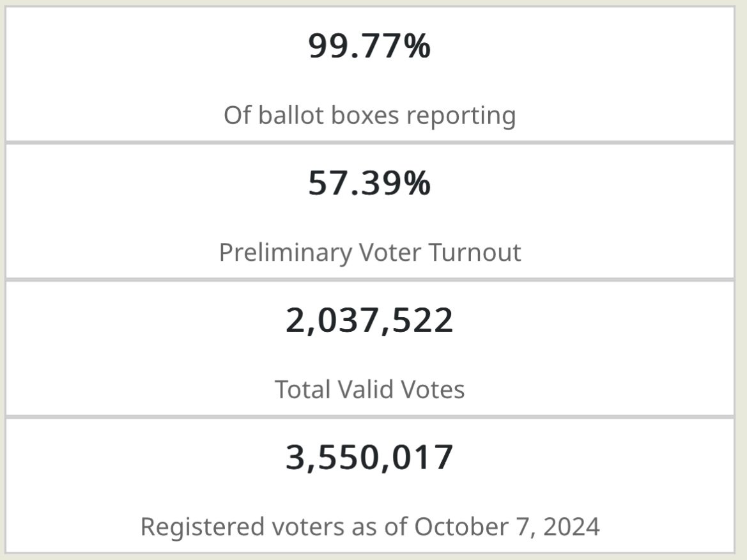Viewport: 747px width, 560px height.
Task: Click the word 'Preliminary' in second card
Action: pos(285,253)
